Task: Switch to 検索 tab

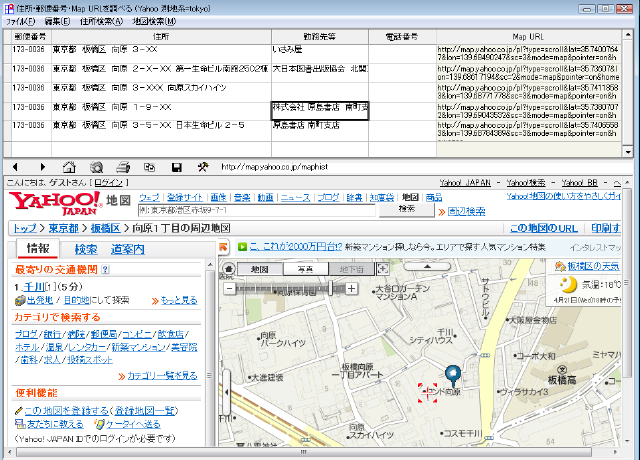Action: pos(86,249)
